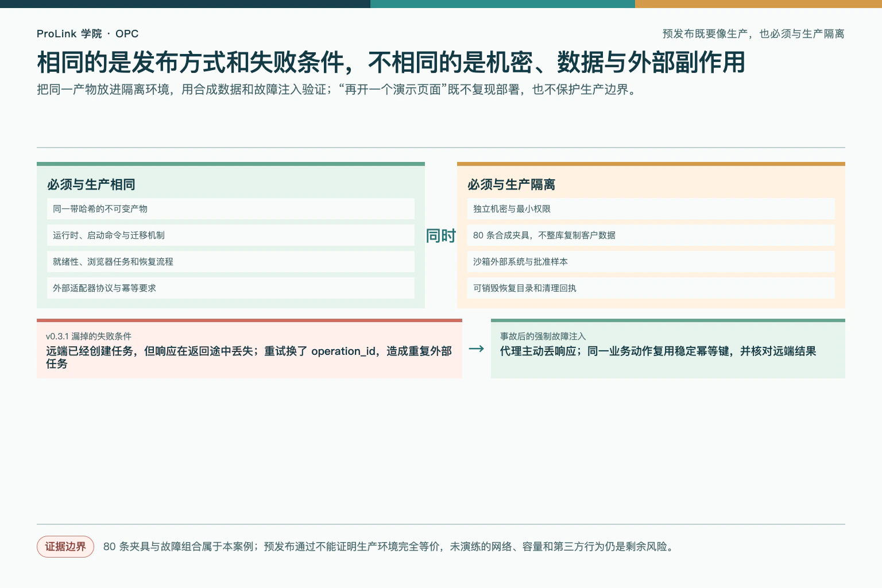Image resolution: width=882 pixels, height=588 pixels.
Task: Click the ProLink 学院 · OPC header label
Action: (87, 34)
